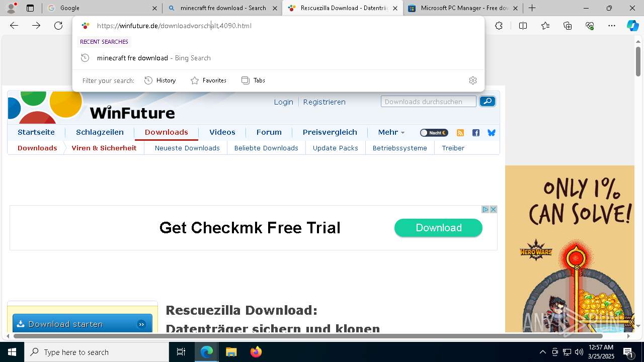
Task: Go to Startseite menu item
Action: (x=36, y=132)
